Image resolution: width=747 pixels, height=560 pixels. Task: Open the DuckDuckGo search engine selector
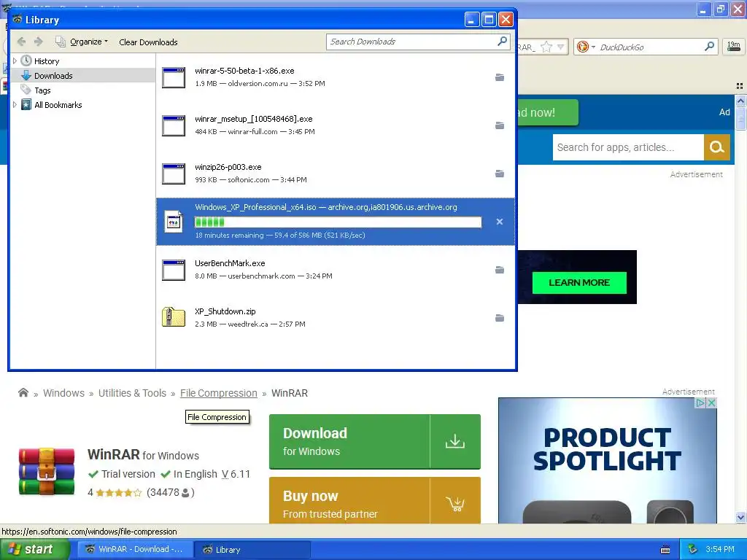click(x=586, y=47)
